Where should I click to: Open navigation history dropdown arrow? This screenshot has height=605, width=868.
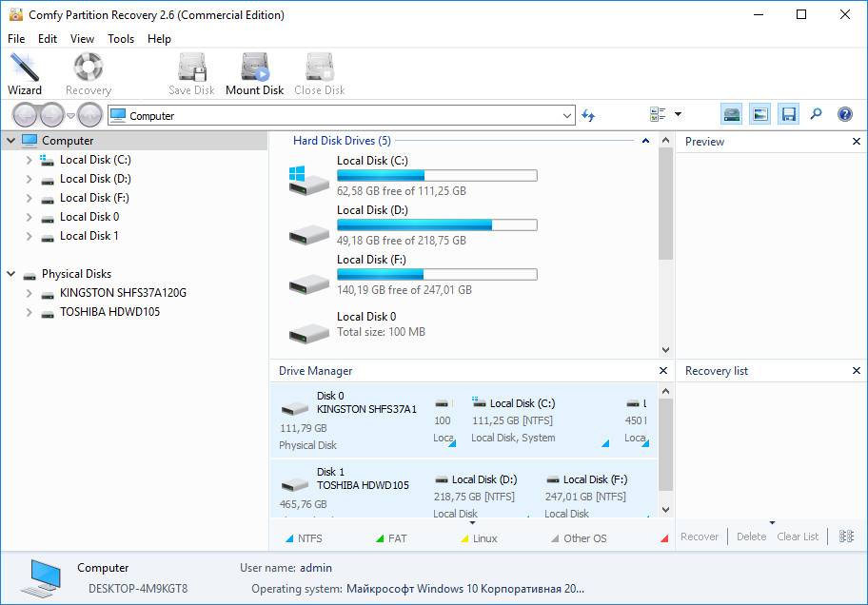[x=70, y=116]
